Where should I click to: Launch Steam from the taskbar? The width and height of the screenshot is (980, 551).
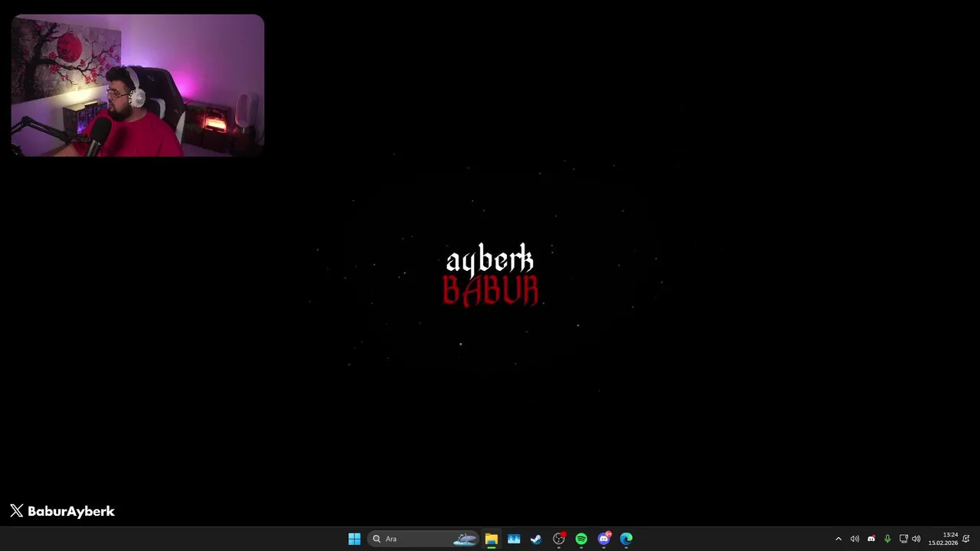pyautogui.click(x=536, y=539)
